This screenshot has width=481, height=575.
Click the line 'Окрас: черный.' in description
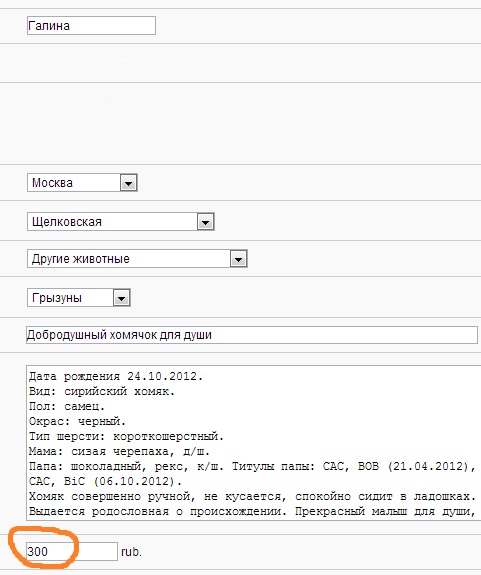pyautogui.click(x=77, y=422)
